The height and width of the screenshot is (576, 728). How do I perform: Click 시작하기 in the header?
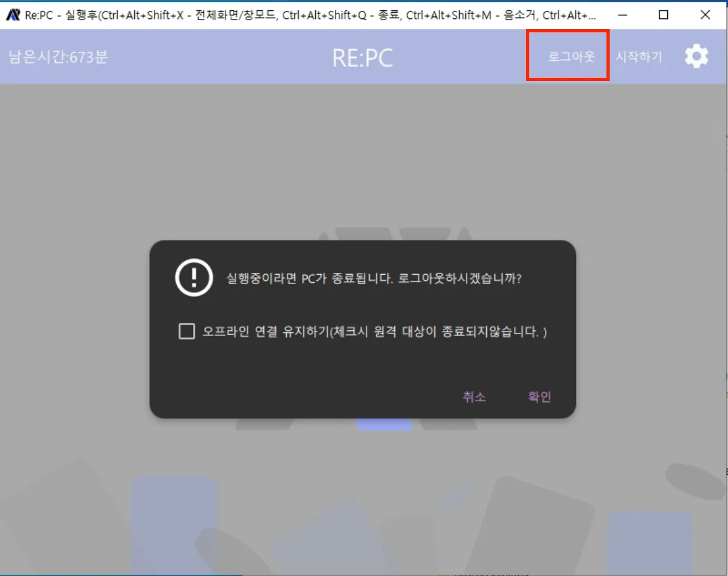638,56
